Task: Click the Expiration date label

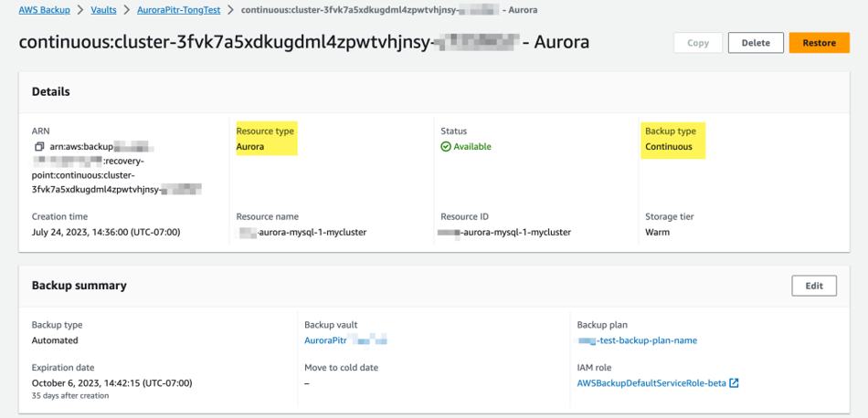Action: pyautogui.click(x=63, y=368)
